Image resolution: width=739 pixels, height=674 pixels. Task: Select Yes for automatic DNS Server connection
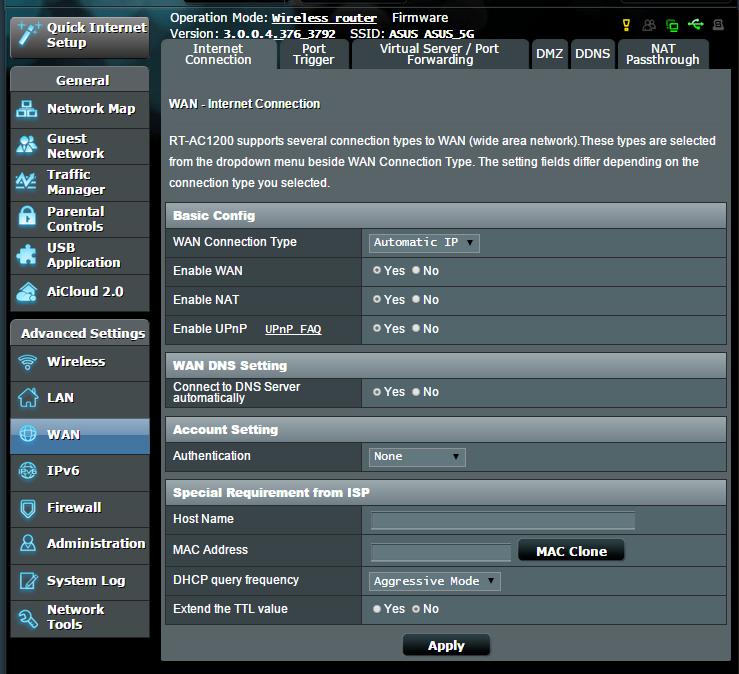(x=377, y=392)
